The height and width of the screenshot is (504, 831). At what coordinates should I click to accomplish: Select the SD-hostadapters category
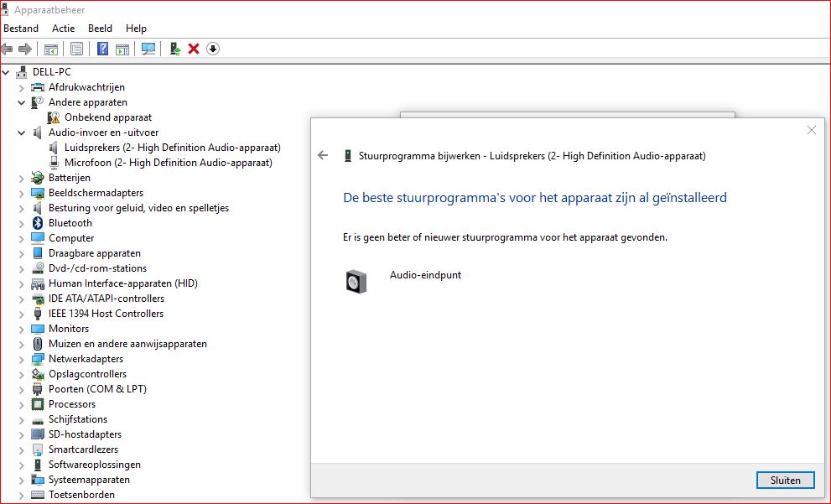click(85, 434)
